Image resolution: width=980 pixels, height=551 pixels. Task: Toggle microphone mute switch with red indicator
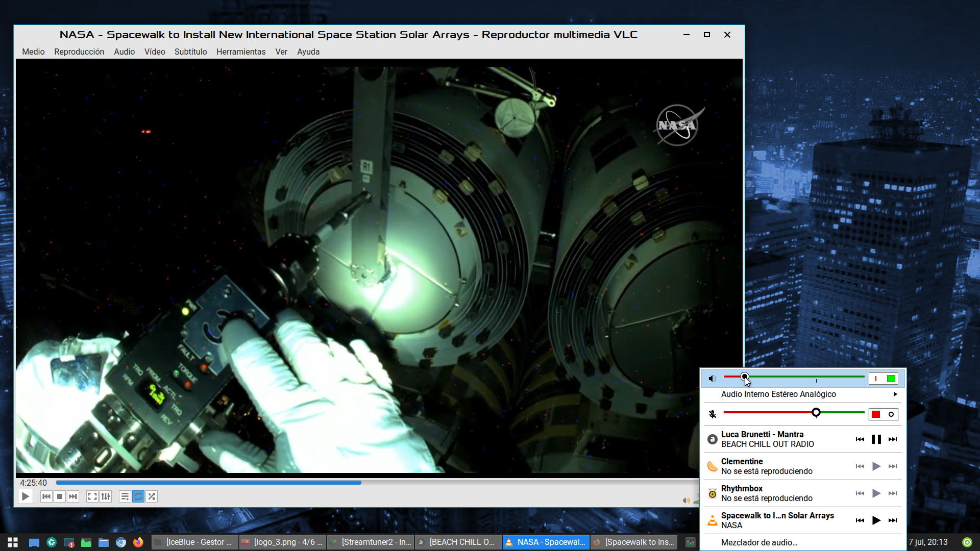click(884, 414)
